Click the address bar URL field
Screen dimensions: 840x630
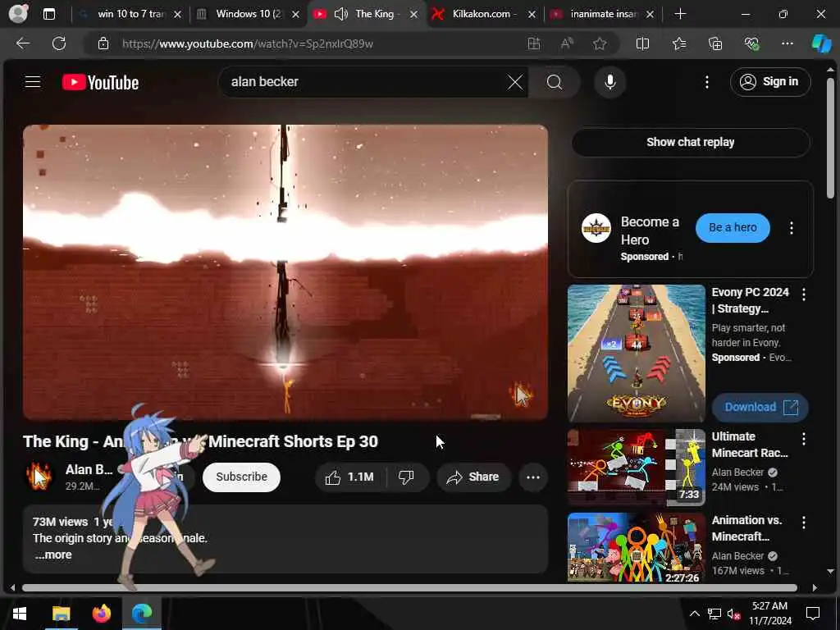[x=248, y=43]
